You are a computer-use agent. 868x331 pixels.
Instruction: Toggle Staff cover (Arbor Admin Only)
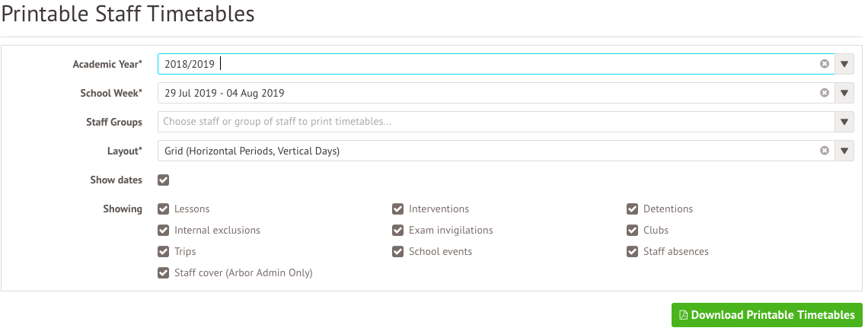click(x=163, y=272)
